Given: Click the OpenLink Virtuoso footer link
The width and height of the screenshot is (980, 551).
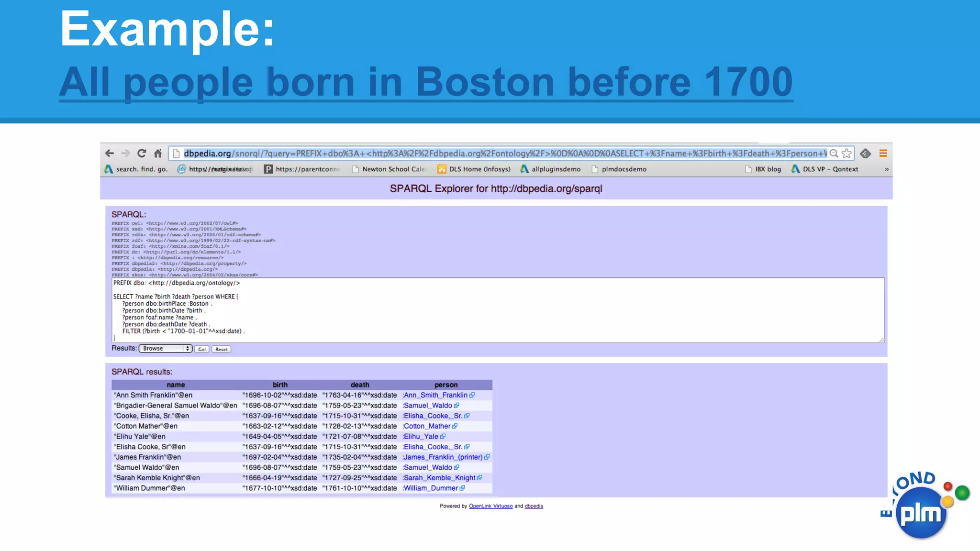Looking at the screenshot, I should [490, 506].
